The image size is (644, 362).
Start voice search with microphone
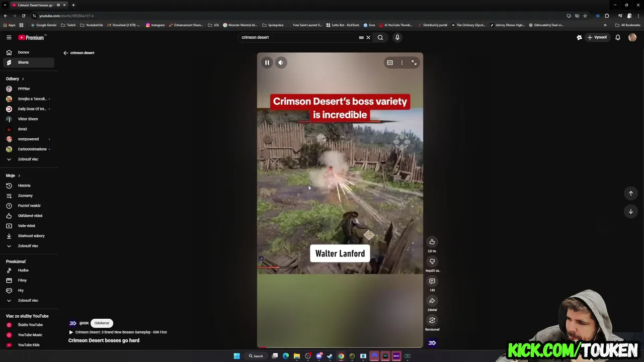click(397, 37)
